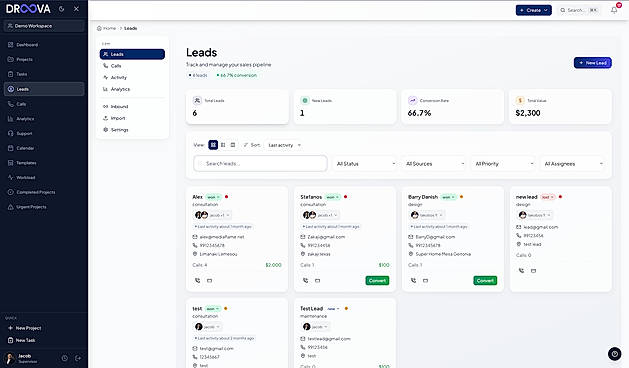629x368 pixels.
Task: Open the All Status filter
Action: 365,164
